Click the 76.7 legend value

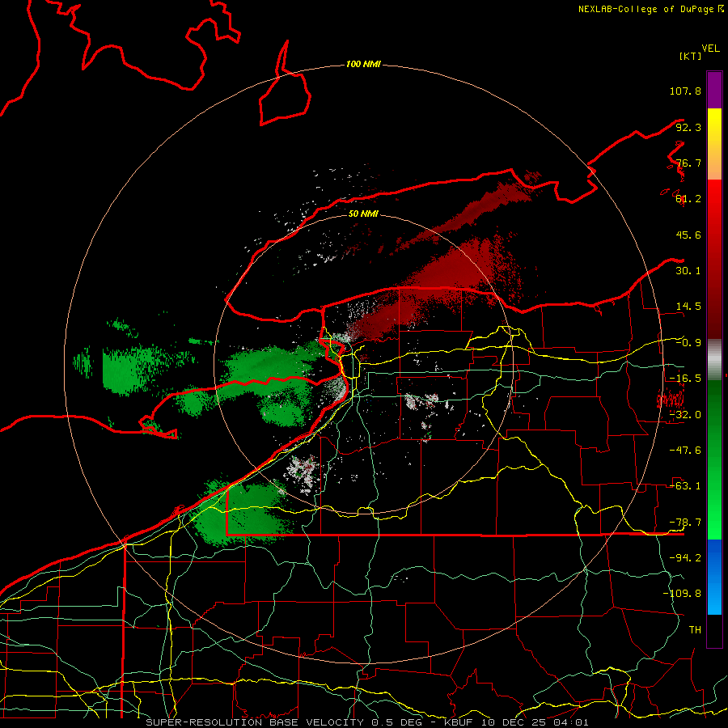(x=688, y=163)
